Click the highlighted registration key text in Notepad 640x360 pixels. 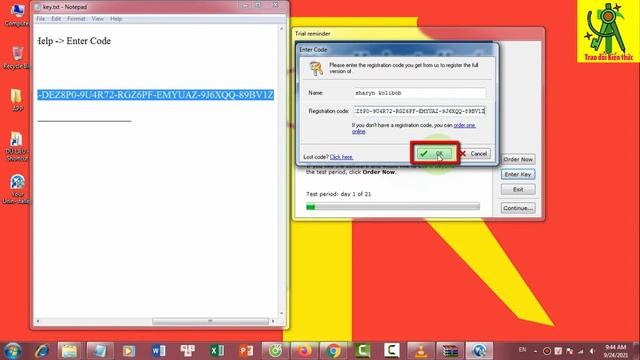tap(156, 95)
